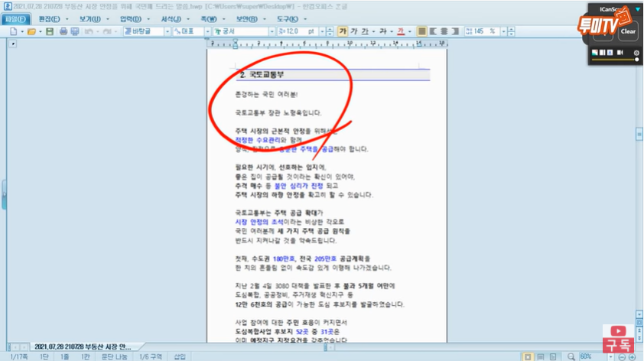The image size is (644, 361).
Task: Open the 서식(J) menu
Action: [171, 19]
